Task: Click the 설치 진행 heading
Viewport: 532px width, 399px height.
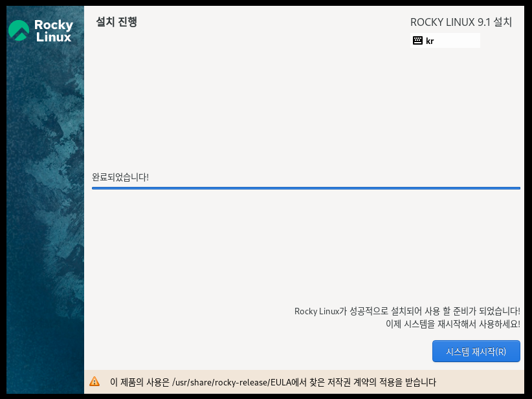Action: click(x=116, y=22)
